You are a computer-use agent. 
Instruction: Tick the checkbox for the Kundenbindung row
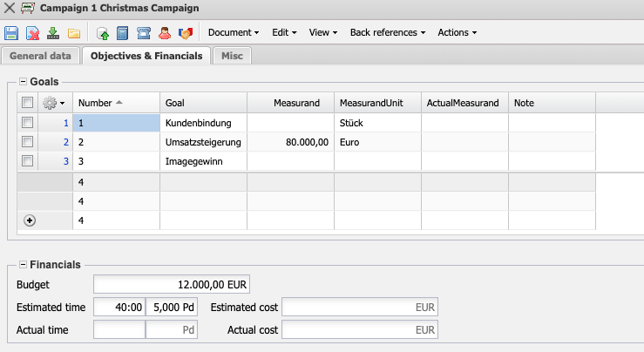[x=28, y=123]
